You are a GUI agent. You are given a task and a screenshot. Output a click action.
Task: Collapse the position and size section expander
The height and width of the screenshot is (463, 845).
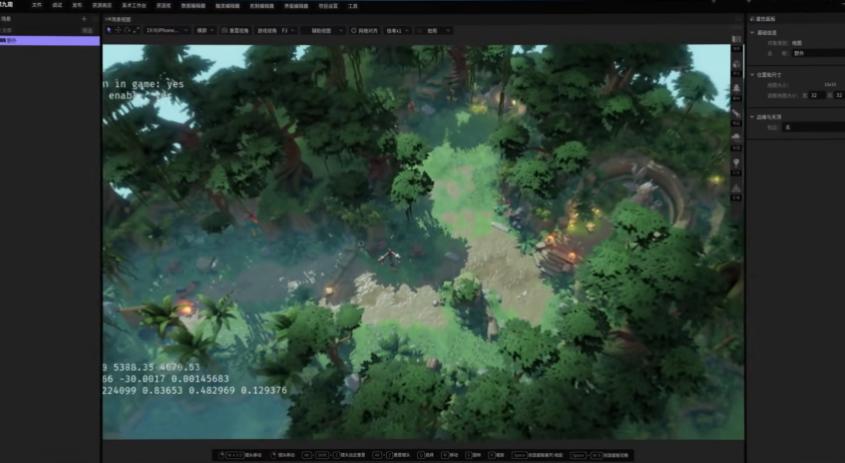click(752, 75)
